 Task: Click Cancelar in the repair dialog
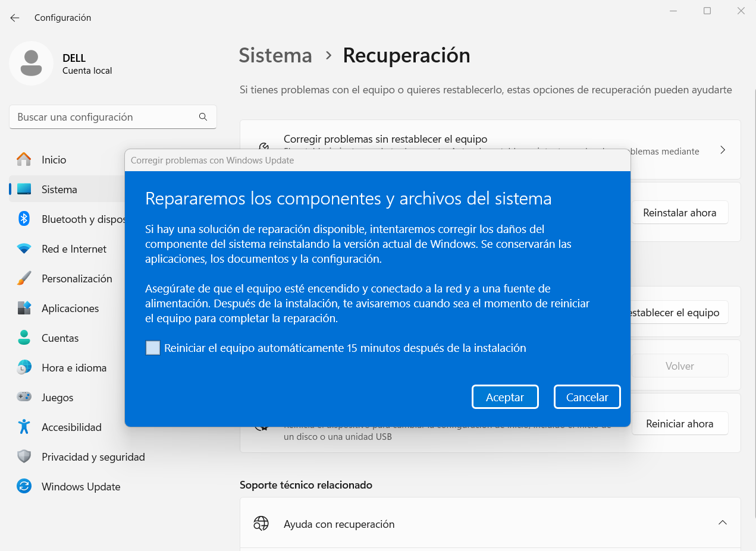587,397
